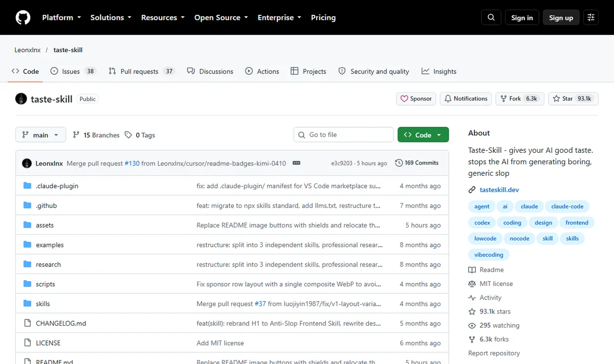Open the tasteskill.dev website link
This screenshot has height=364, width=614.
(x=499, y=190)
